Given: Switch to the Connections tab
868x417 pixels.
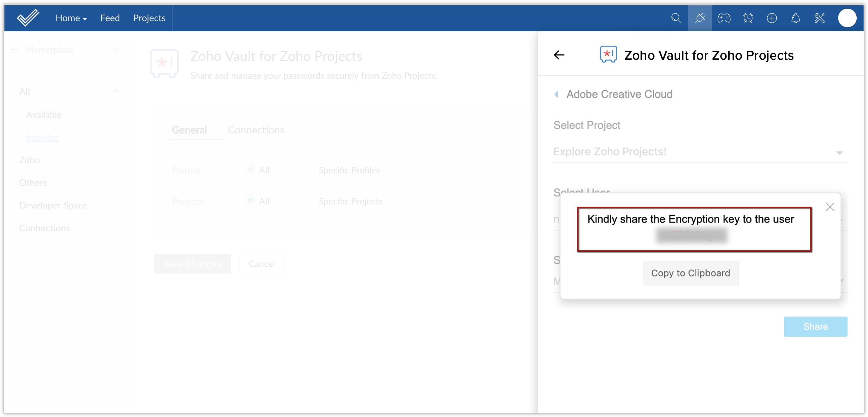Looking at the screenshot, I should pos(256,130).
